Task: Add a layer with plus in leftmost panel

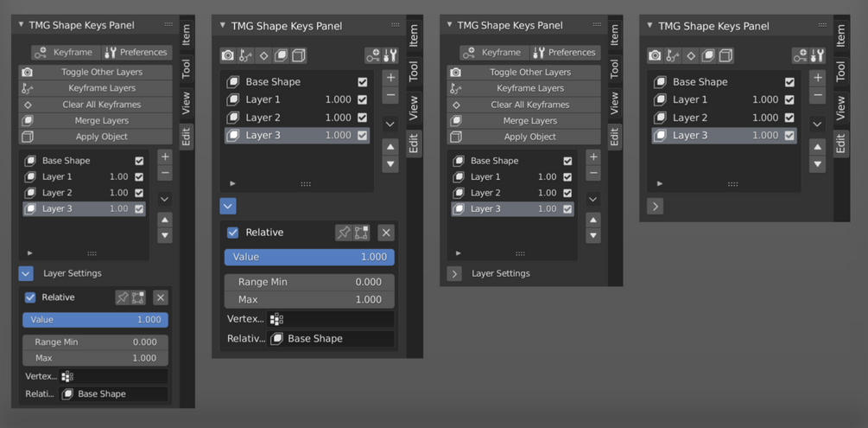Action: click(x=165, y=157)
